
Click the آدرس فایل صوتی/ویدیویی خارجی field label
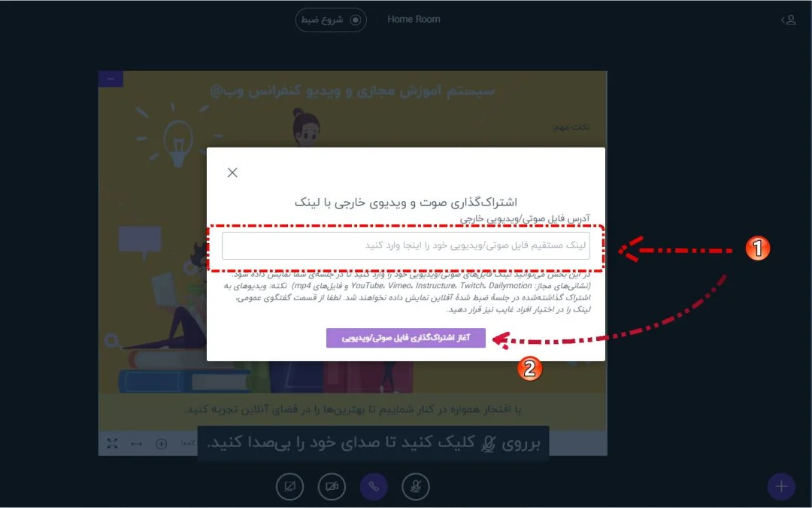[525, 219]
